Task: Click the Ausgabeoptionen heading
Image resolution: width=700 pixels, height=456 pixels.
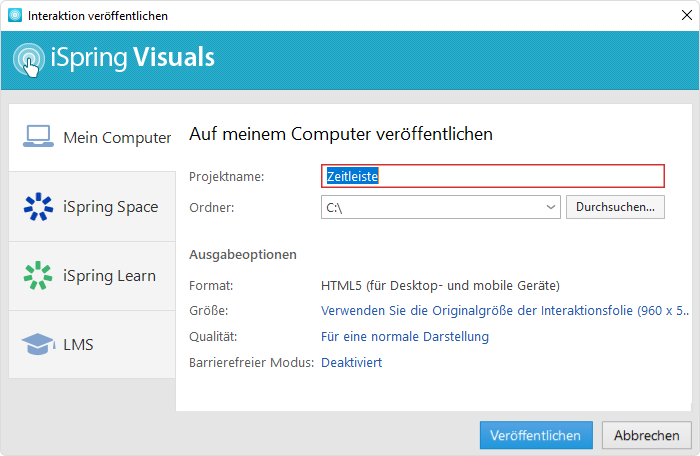Action: 243,255
